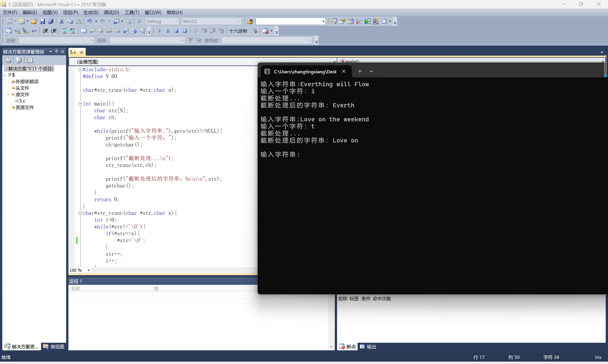Click the Restart debugging icon
The width and height of the screenshot is (608, 364).
coord(185,31)
